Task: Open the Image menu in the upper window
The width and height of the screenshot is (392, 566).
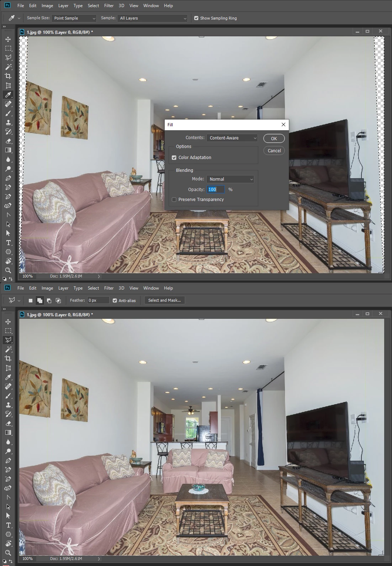Action: tap(47, 6)
